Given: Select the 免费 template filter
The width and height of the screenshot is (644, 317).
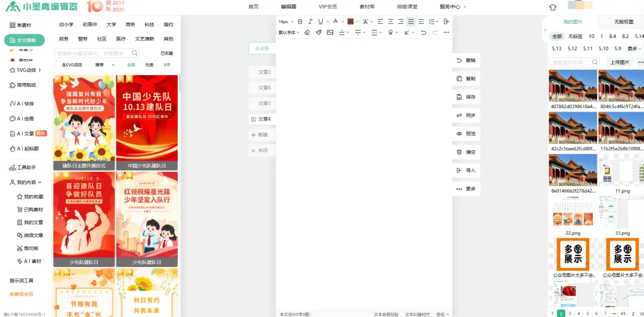Looking at the screenshot, I should pyautogui.click(x=149, y=64).
